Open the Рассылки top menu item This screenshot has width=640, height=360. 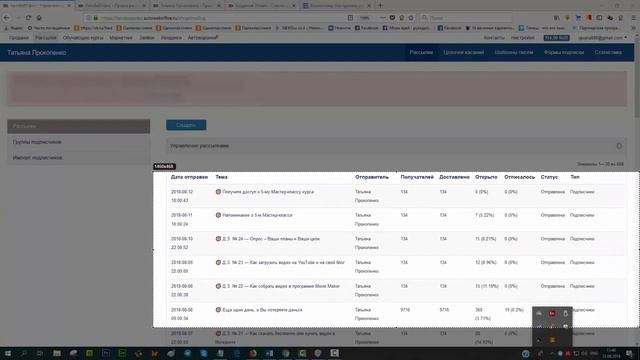coord(46,38)
